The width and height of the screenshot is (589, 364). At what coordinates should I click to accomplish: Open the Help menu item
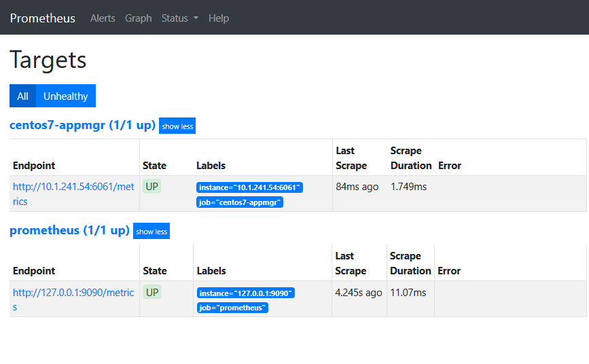click(x=219, y=18)
